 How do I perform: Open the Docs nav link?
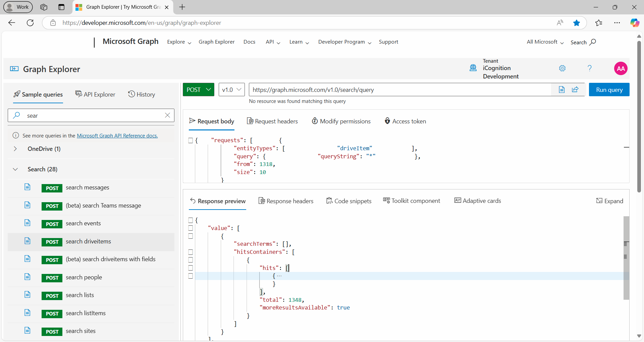pyautogui.click(x=249, y=42)
